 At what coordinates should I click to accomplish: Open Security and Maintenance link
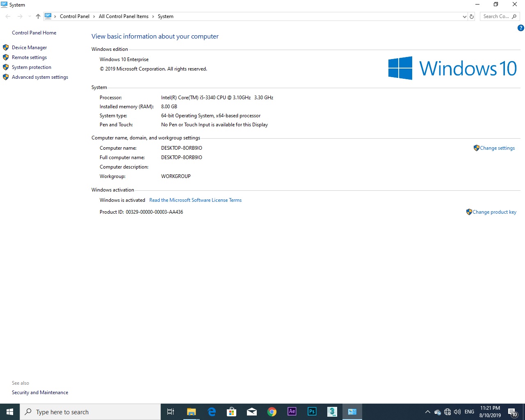pos(40,393)
